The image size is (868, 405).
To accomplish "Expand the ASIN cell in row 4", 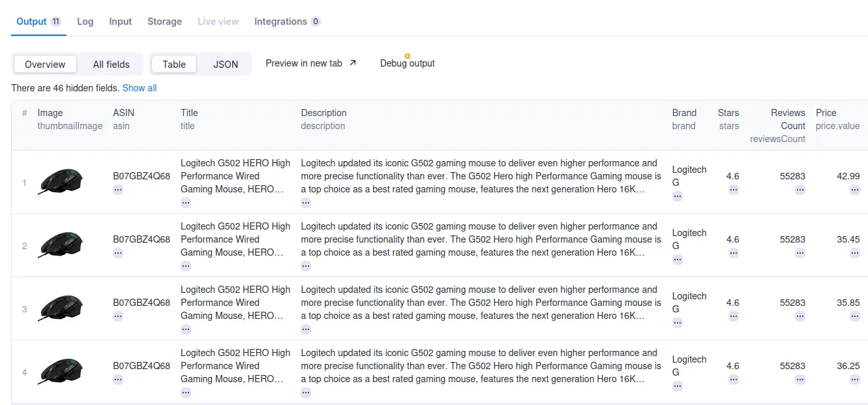I will click(118, 380).
